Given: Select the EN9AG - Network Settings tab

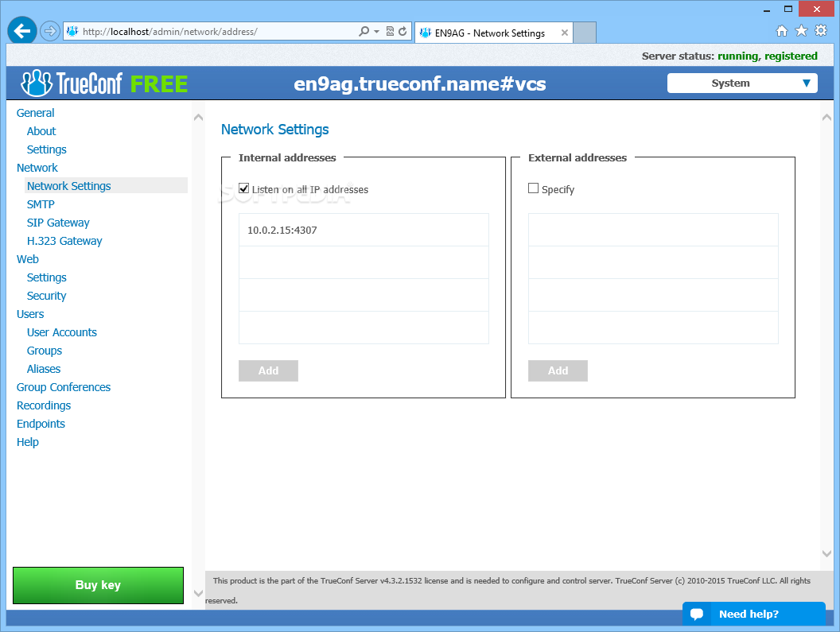Looking at the screenshot, I should tap(490, 33).
